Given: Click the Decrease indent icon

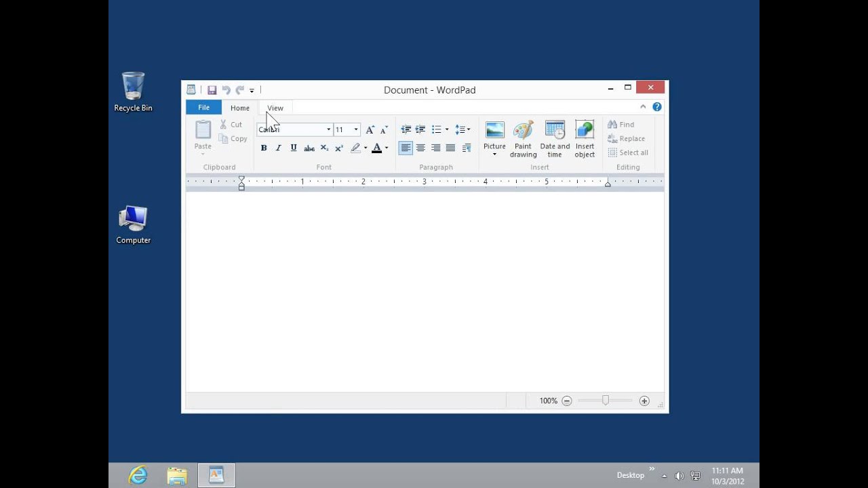Looking at the screenshot, I should point(406,129).
